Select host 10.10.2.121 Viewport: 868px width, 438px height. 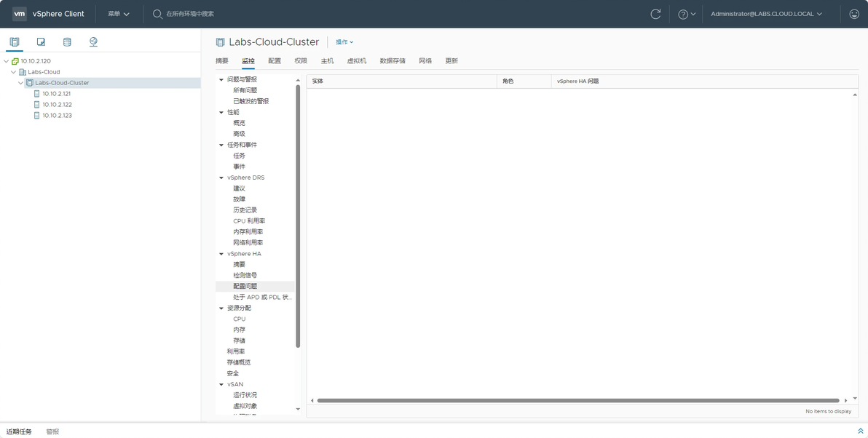pos(57,94)
